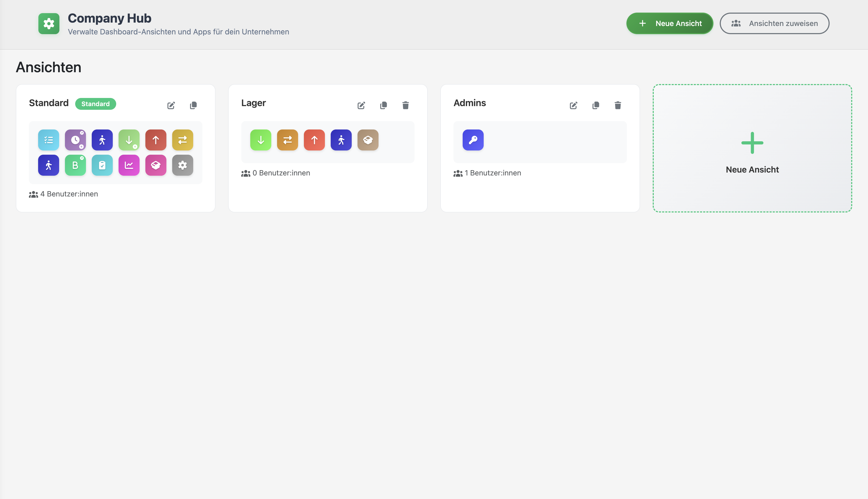This screenshot has width=868, height=499.
Task: Click the orange swap-arrows app in Lager
Action: [x=287, y=140]
